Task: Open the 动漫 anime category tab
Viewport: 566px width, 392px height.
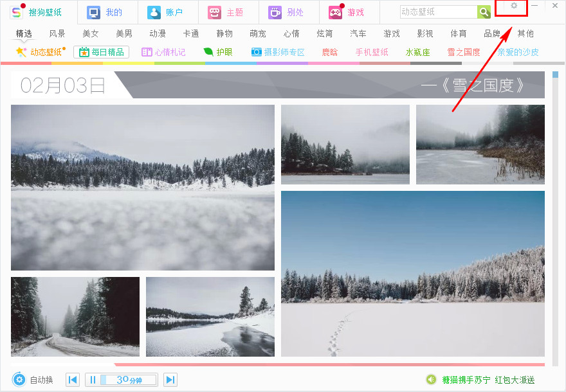Action: (x=157, y=33)
